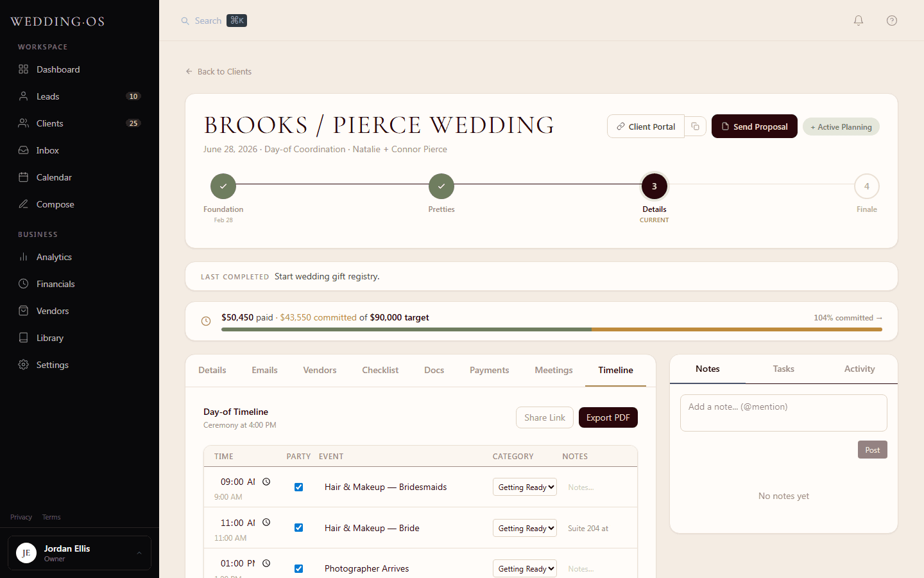This screenshot has width=924, height=578.
Task: Open the Inbox tray icon
Action: point(24,150)
